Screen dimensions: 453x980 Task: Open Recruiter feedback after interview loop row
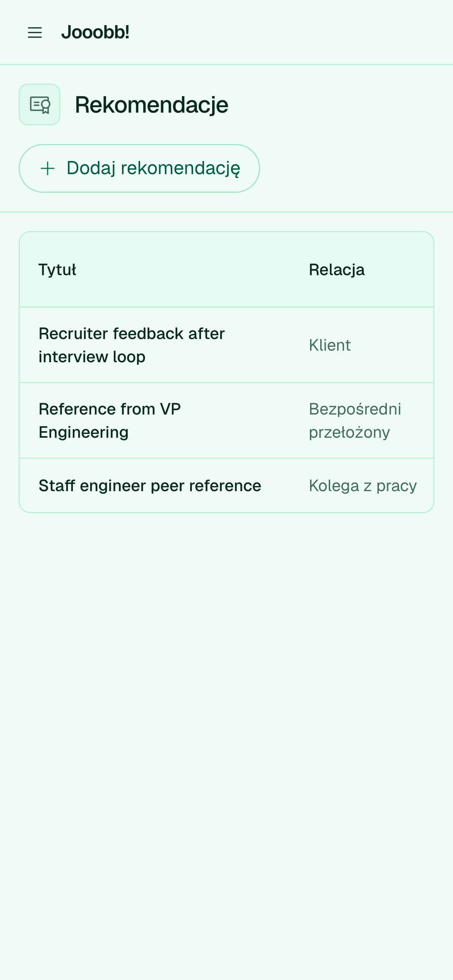pyautogui.click(x=226, y=345)
